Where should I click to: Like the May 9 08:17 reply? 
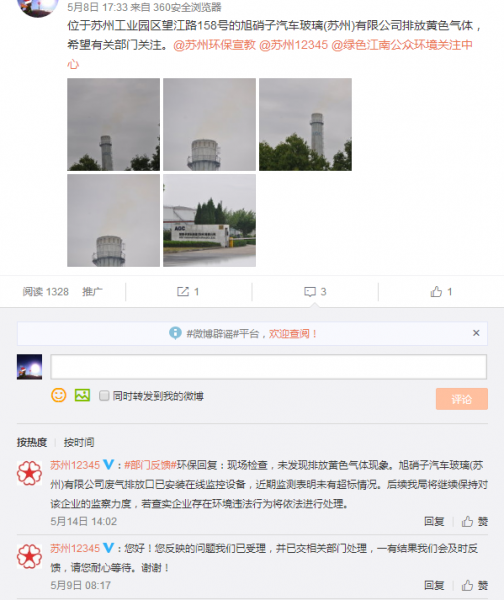point(475,585)
